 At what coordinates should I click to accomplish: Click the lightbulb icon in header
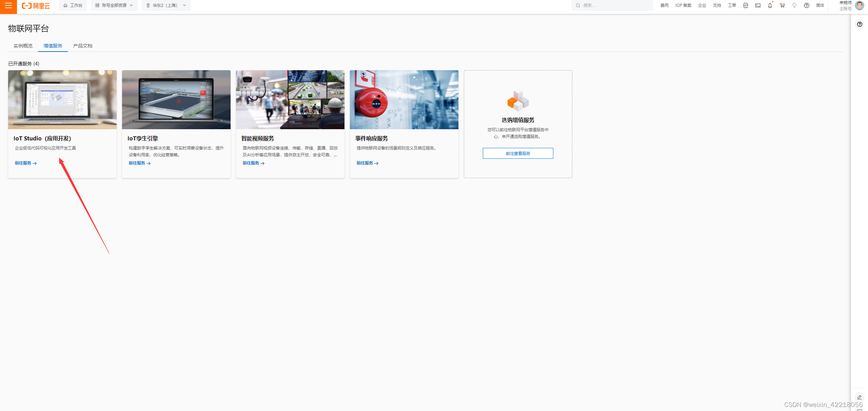click(x=794, y=5)
